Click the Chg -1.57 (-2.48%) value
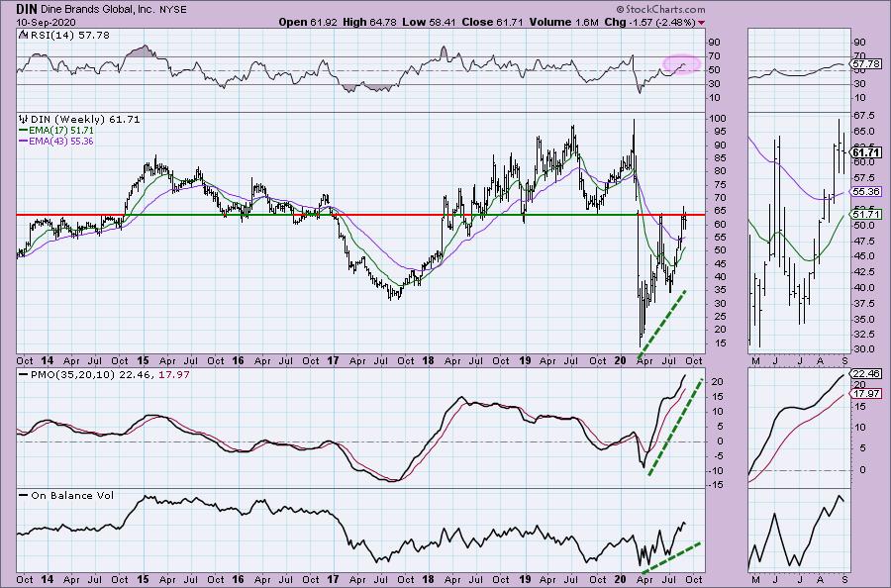891x588 pixels. pos(650,22)
